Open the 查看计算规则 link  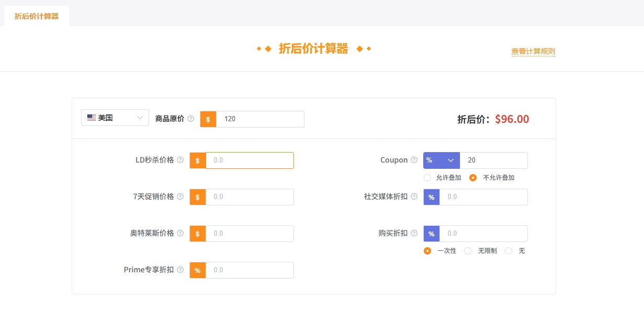coord(533,51)
